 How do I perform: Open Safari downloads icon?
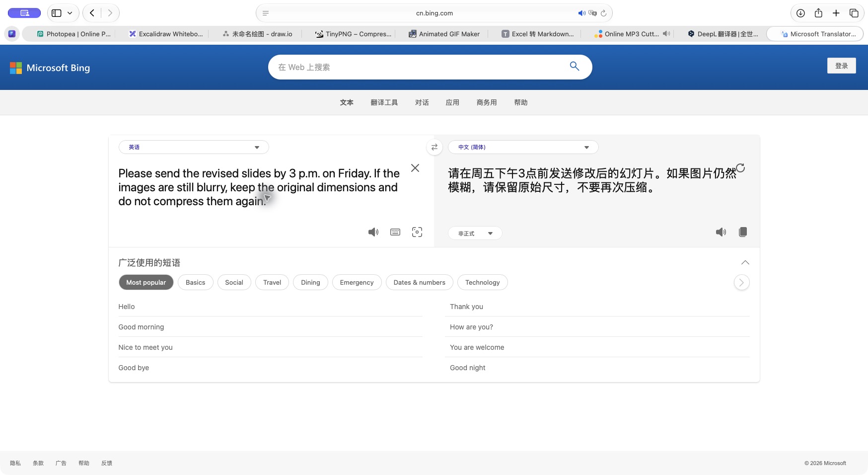coord(800,13)
